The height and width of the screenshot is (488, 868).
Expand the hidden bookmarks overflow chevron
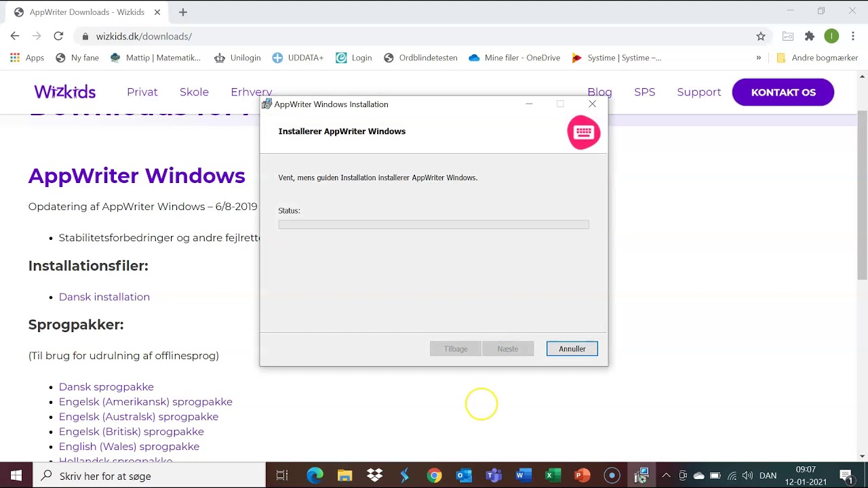[758, 58]
